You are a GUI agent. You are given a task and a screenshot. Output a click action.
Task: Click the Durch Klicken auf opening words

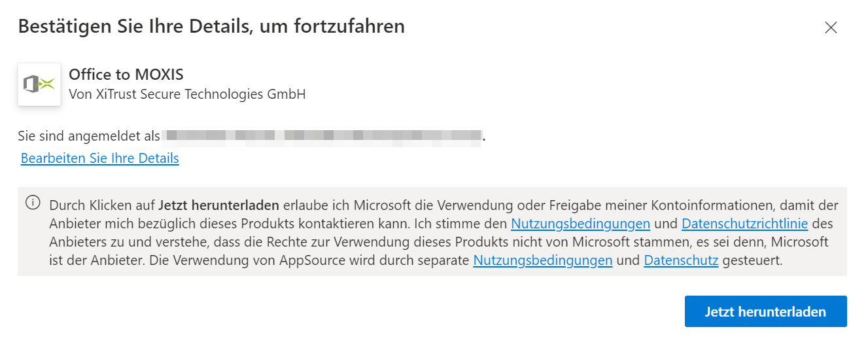(x=102, y=205)
